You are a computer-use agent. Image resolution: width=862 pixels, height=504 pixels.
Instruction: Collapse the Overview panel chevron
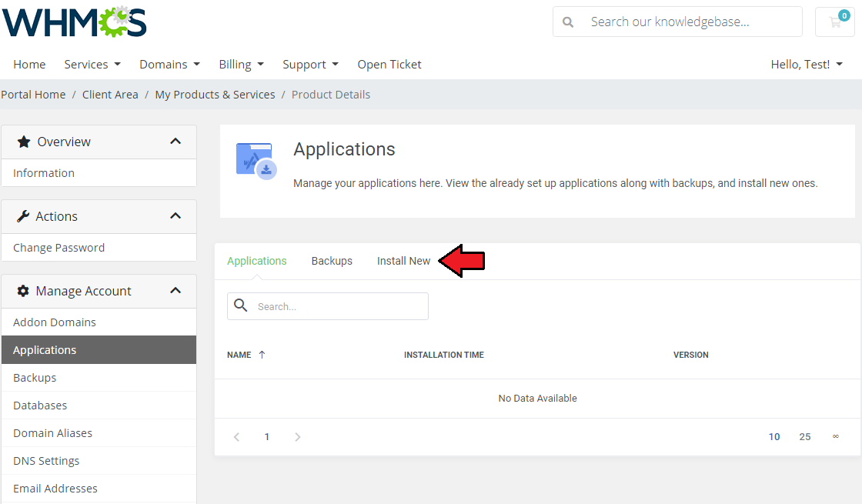click(175, 142)
